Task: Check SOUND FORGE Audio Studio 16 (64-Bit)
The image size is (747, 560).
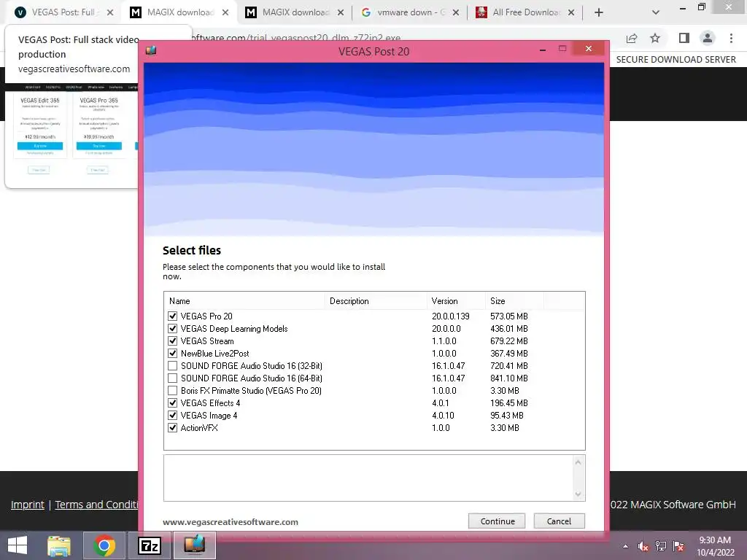Action: coord(172,378)
